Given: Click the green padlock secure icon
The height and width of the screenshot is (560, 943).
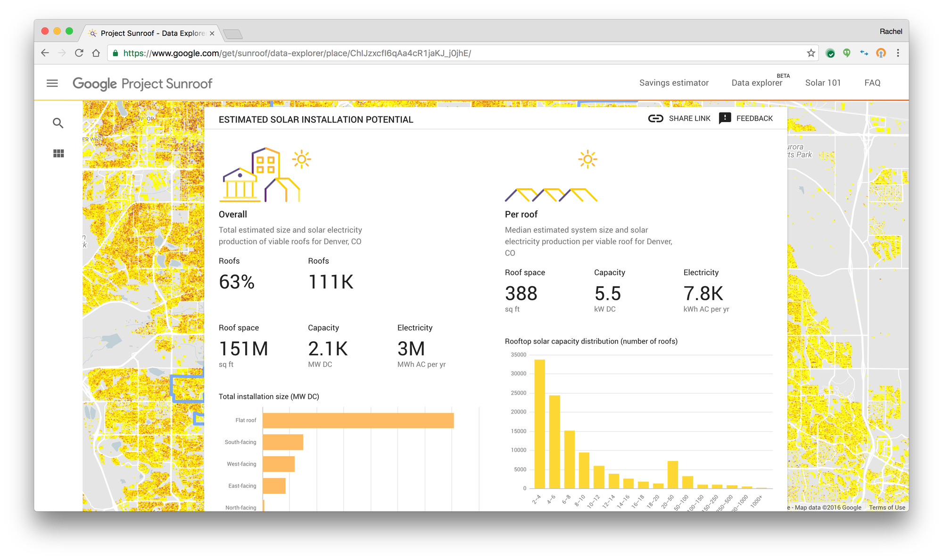Looking at the screenshot, I should pos(116,53).
